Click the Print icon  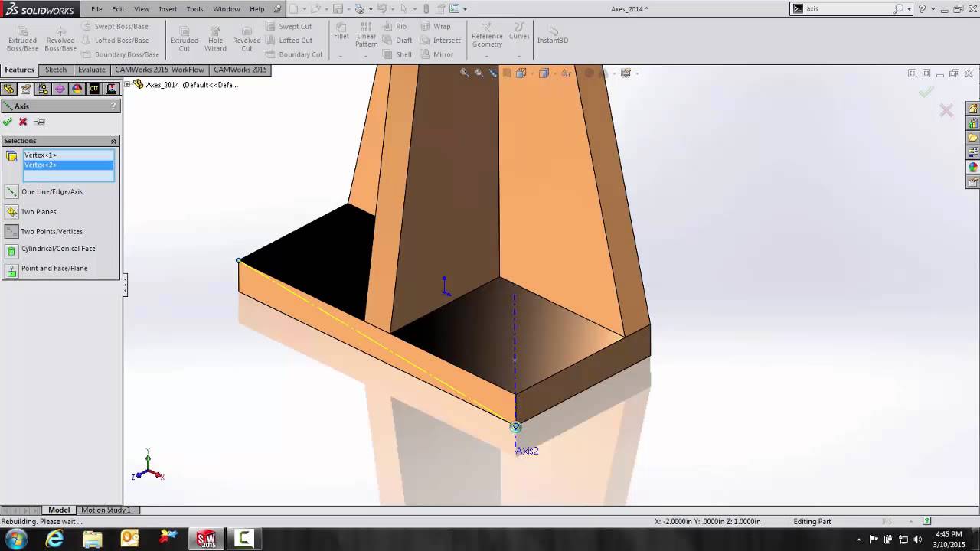tap(360, 9)
